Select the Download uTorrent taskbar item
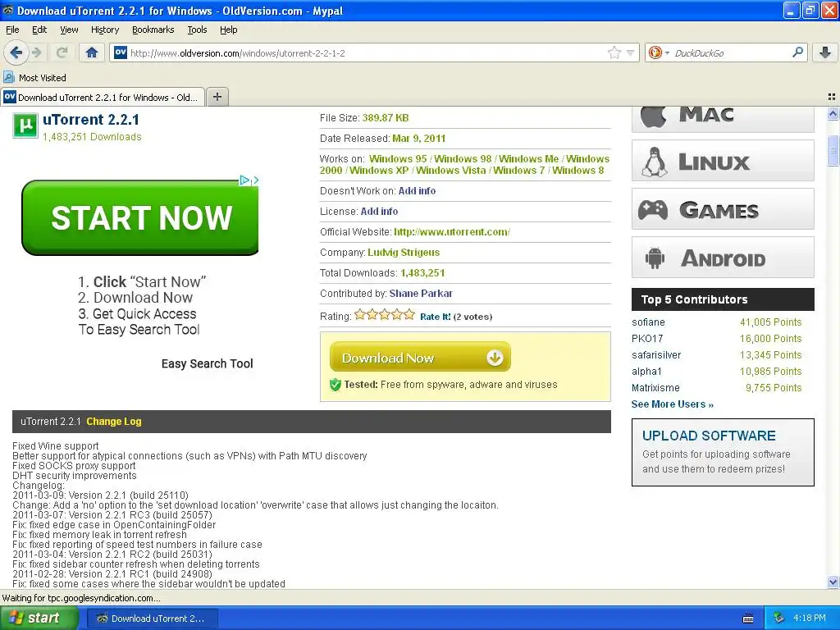840x630 pixels. (x=152, y=619)
